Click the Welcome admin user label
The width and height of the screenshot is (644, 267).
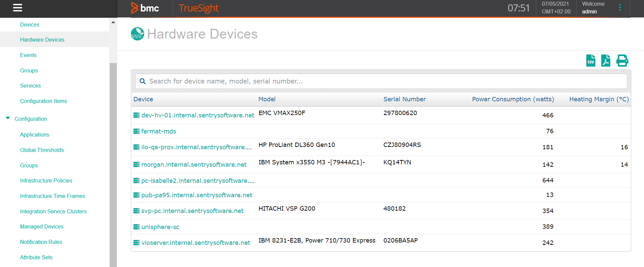click(x=593, y=8)
